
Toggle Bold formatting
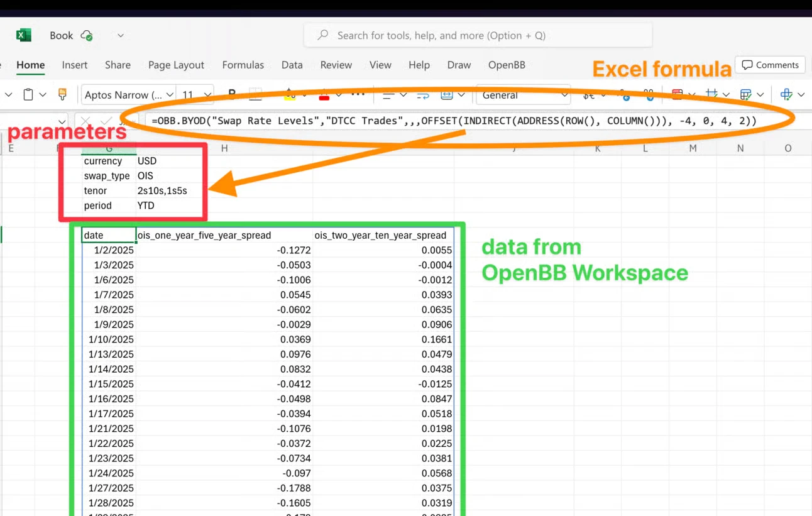(232, 95)
